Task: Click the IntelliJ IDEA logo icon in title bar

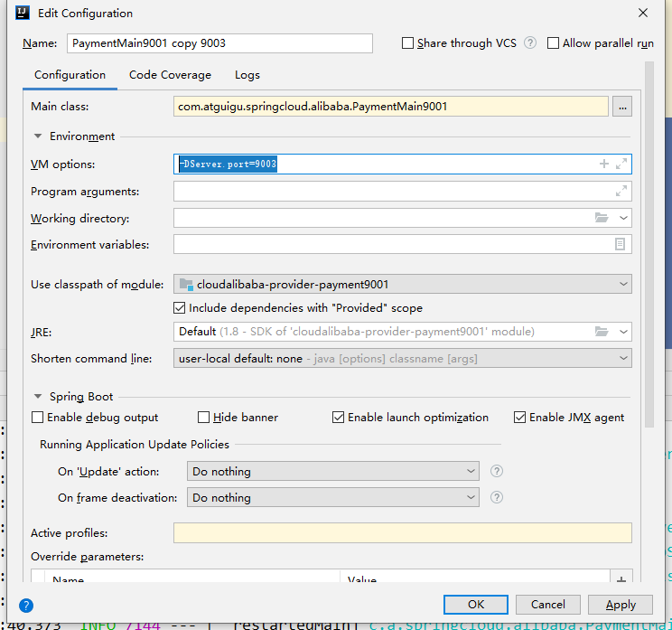Action: pyautogui.click(x=23, y=13)
